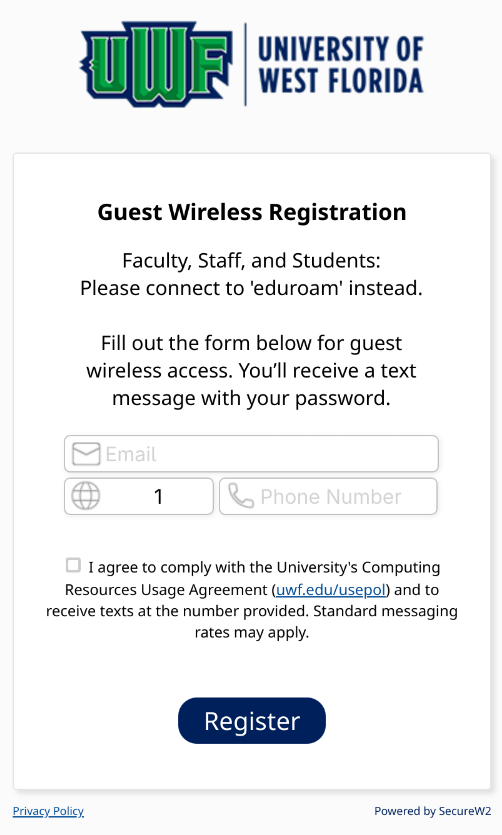502x835 pixels.
Task: Focus the Email input field
Action: click(x=251, y=454)
